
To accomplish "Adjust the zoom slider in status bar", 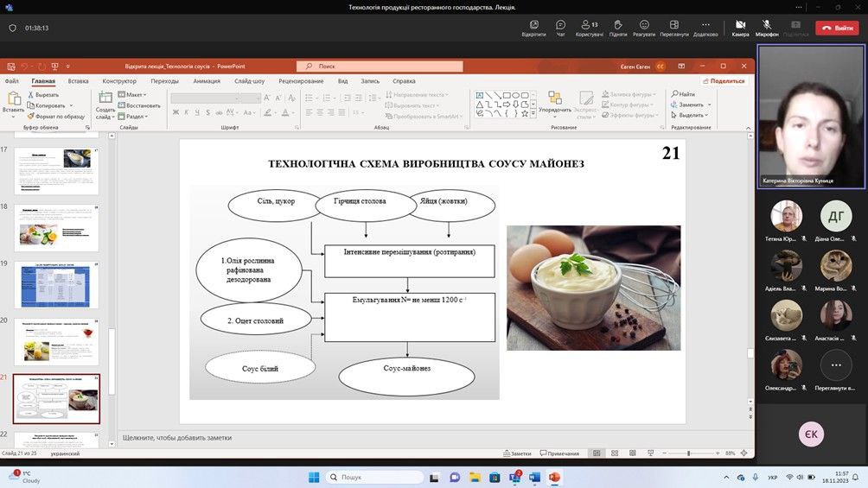I will (688, 453).
